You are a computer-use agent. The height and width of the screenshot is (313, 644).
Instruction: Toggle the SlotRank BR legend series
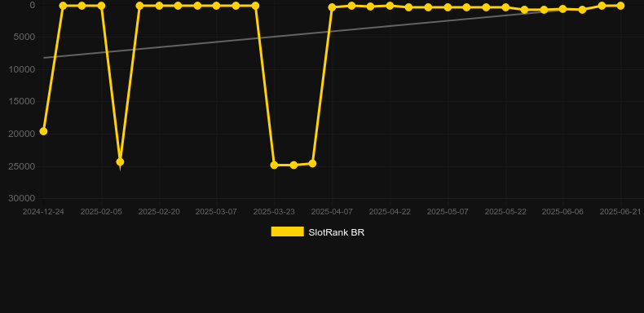tap(317, 232)
